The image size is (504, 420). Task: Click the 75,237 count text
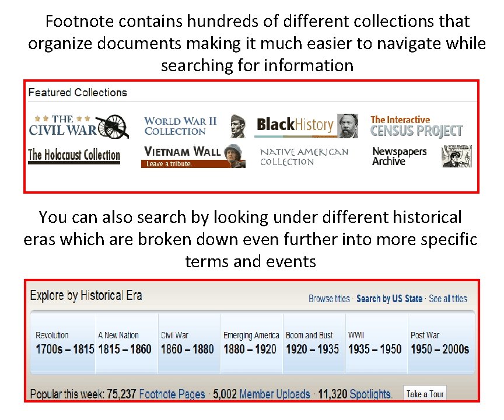tap(121, 394)
